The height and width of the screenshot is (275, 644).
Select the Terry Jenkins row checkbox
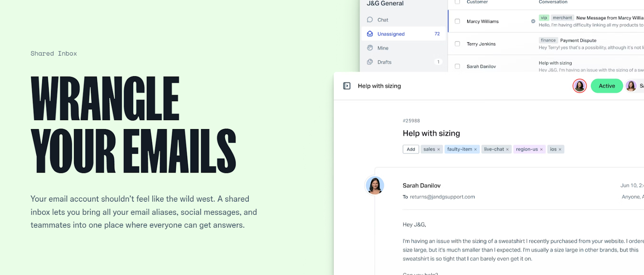pos(457,44)
